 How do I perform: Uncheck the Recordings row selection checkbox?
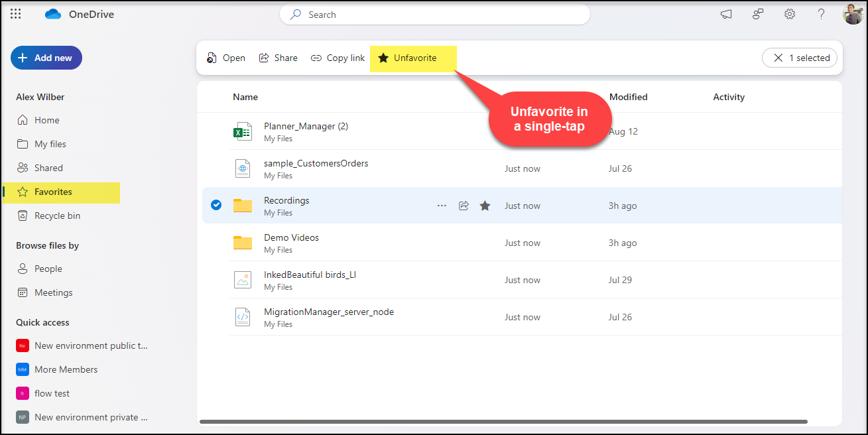point(216,206)
